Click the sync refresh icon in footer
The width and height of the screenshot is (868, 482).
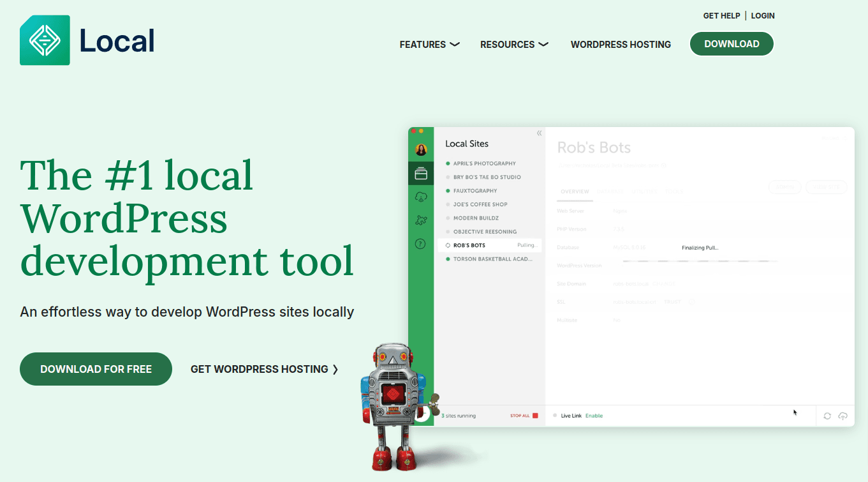point(827,416)
